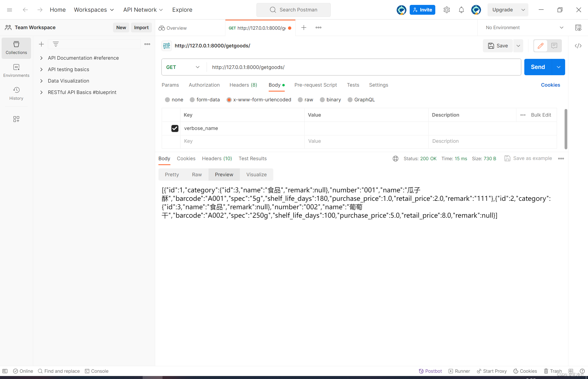Select the raw body type
The width and height of the screenshot is (588, 379).
[x=300, y=100]
